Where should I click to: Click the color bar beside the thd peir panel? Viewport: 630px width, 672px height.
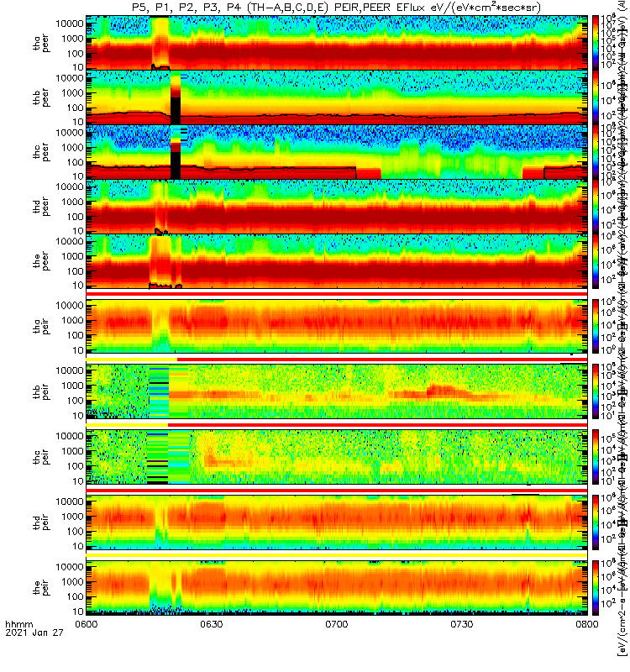click(x=596, y=522)
